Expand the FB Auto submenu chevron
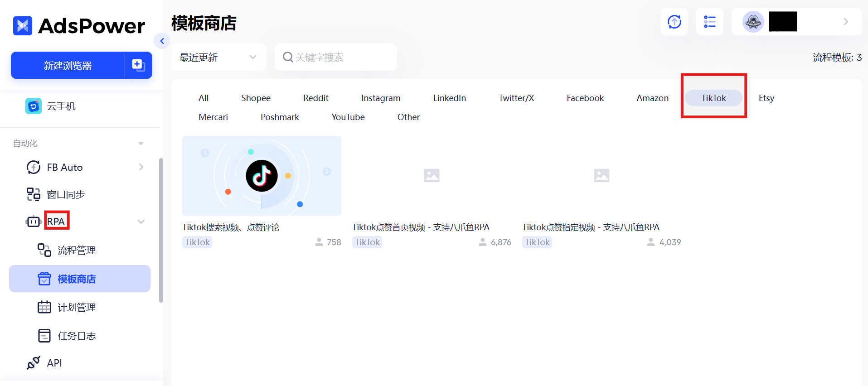 [141, 167]
